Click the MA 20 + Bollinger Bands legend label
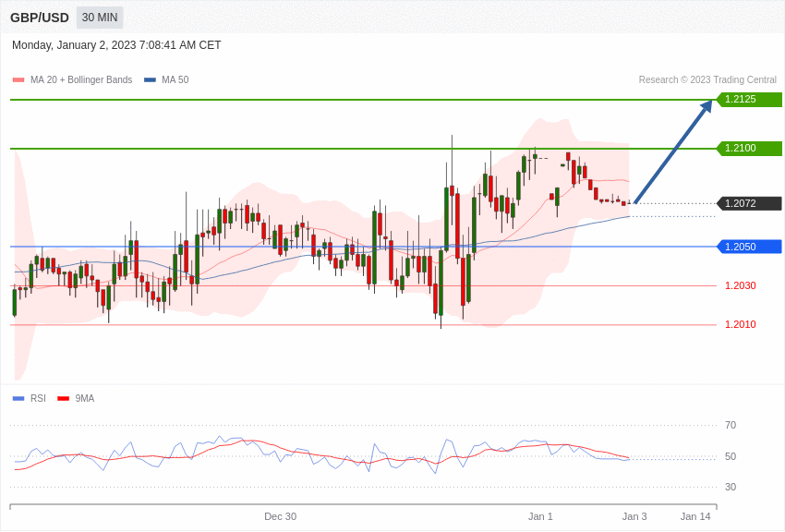 pos(81,80)
